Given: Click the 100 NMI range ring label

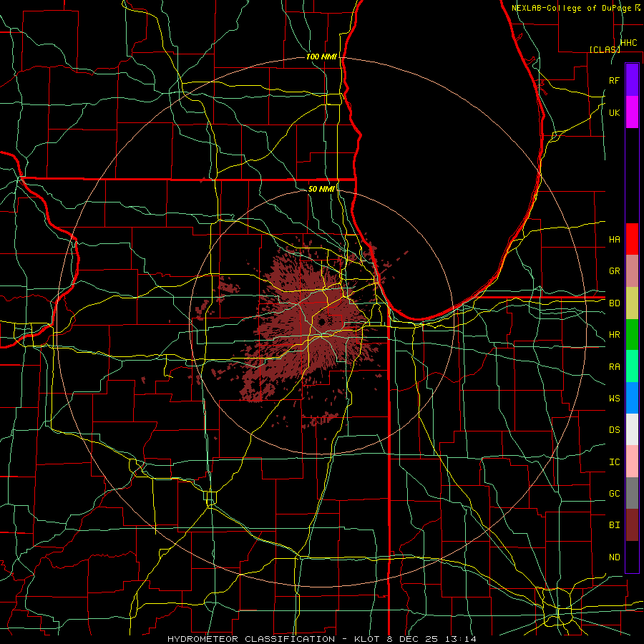Looking at the screenshot, I should (321, 57).
